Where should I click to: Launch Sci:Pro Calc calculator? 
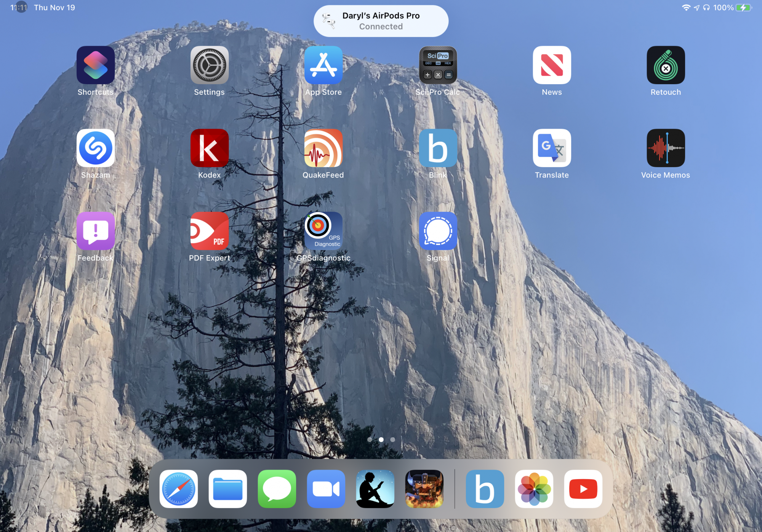coord(438,65)
